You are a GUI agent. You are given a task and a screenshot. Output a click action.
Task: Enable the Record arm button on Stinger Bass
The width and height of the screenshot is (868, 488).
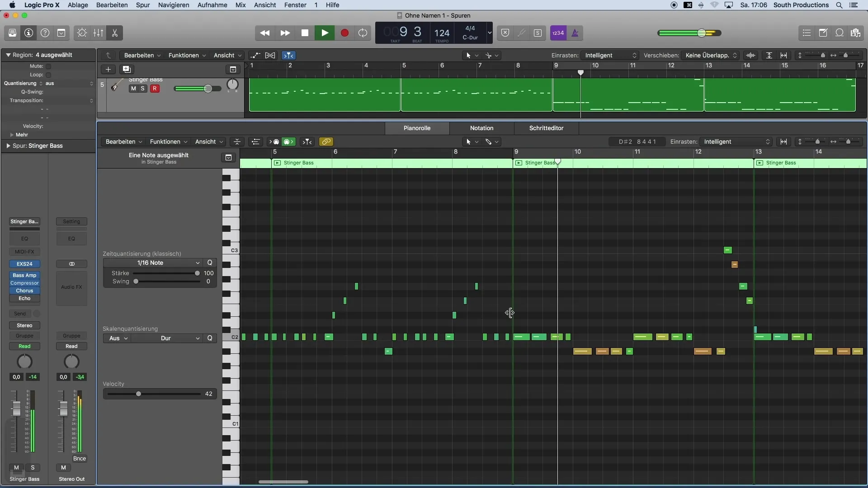point(155,88)
